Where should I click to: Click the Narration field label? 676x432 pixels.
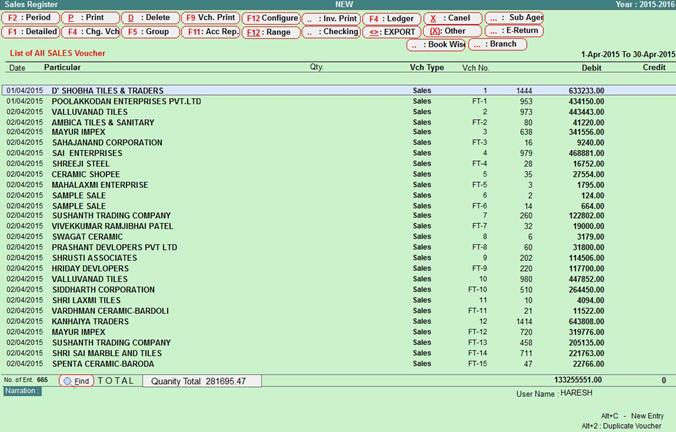pos(22,391)
